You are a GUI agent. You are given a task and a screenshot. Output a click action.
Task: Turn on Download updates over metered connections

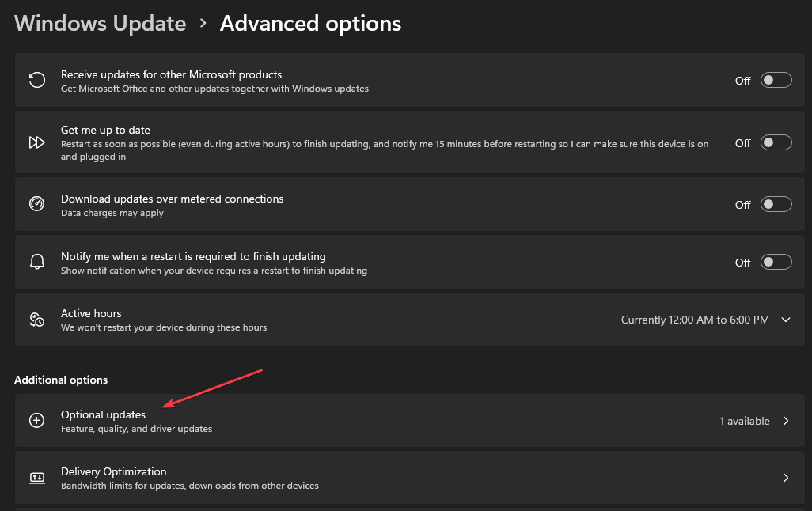click(776, 204)
